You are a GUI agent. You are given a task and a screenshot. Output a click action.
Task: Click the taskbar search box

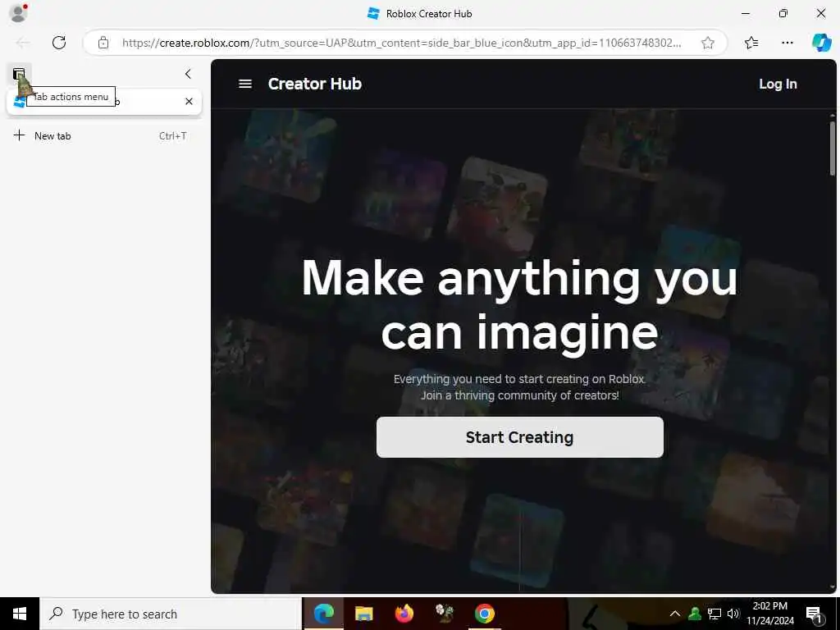pyautogui.click(x=171, y=614)
